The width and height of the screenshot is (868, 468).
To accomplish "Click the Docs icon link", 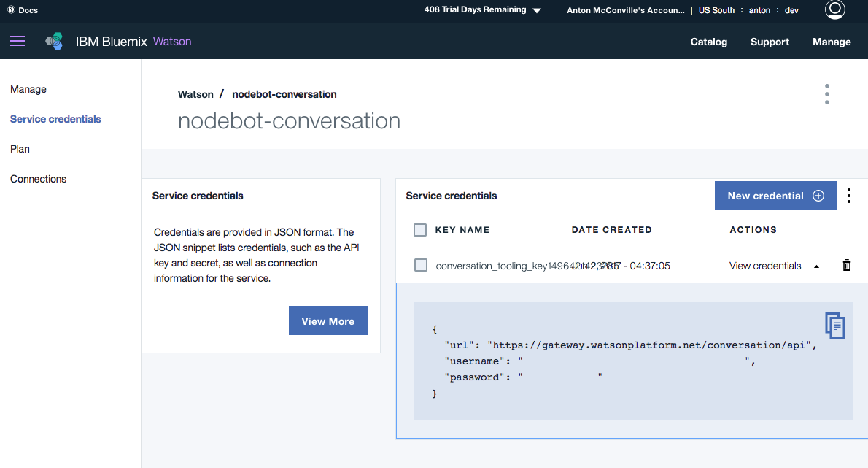I will pyautogui.click(x=23, y=10).
